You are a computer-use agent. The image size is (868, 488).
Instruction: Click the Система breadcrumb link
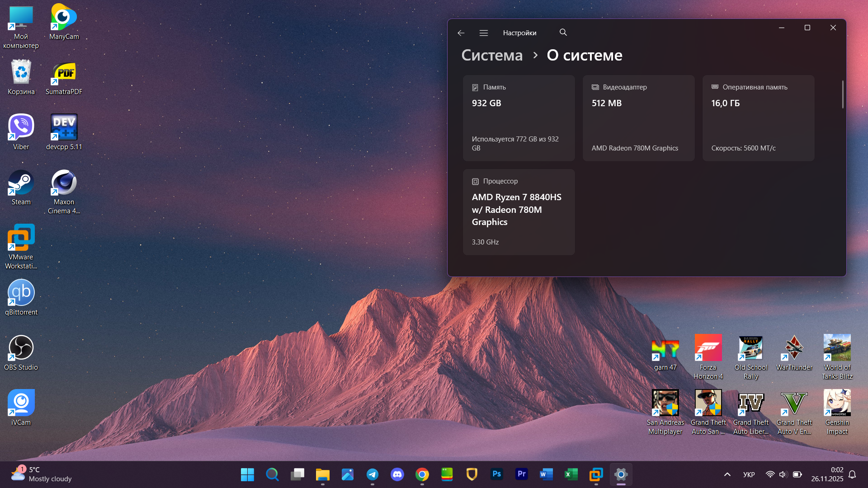pos(492,55)
